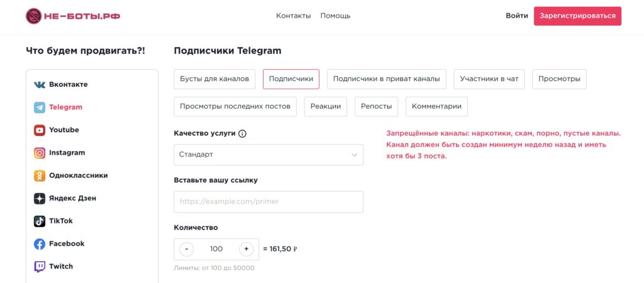Select the Вконтакте icon in sidebar
The image size is (644, 283).
point(40,84)
